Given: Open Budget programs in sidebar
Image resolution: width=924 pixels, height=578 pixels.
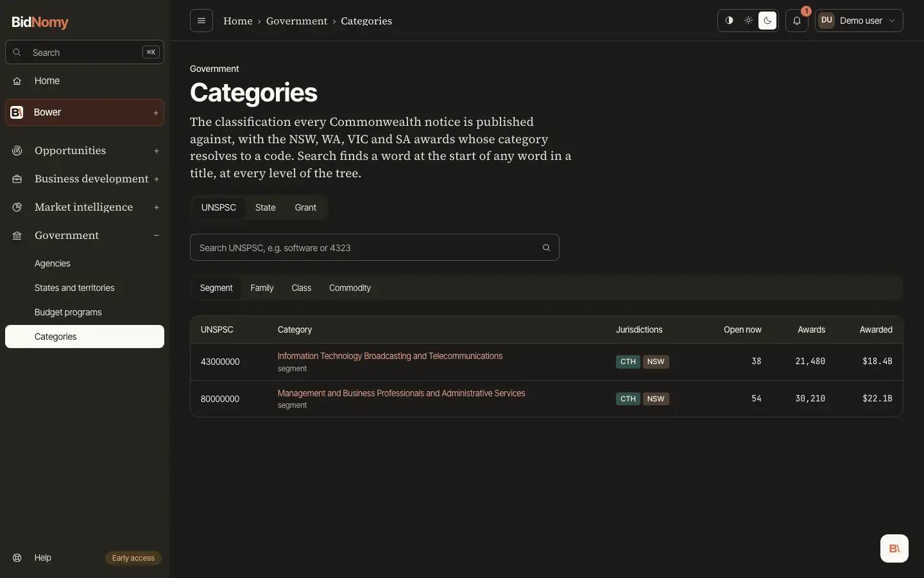Looking at the screenshot, I should point(85,312).
